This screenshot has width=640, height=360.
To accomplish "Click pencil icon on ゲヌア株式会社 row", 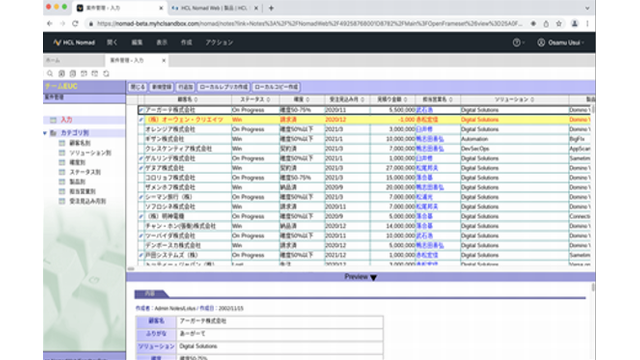I will [141, 168].
